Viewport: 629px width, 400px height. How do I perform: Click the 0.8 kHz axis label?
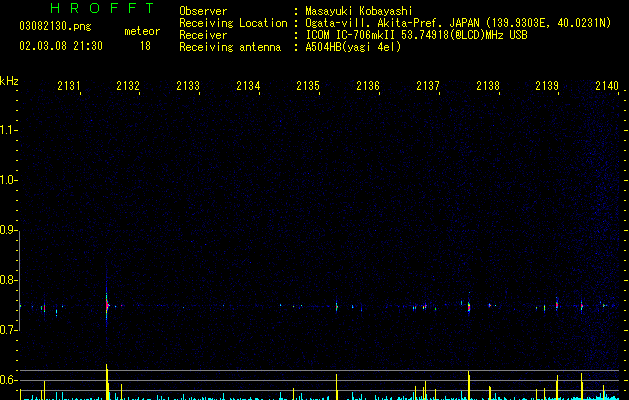[x=8, y=280]
